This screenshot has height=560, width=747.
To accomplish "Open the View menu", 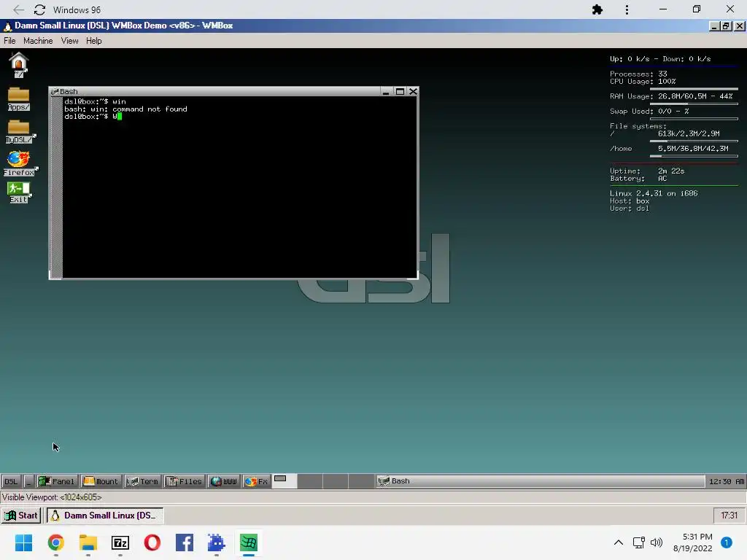I will 69,41.
